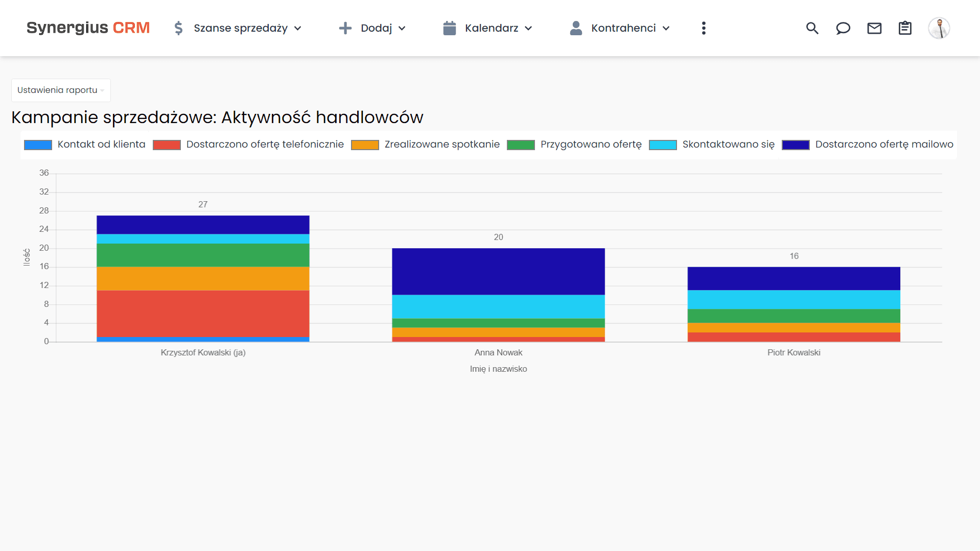Open the clipboard tasks icon
Viewport: 980px width, 551px height.
click(x=905, y=28)
